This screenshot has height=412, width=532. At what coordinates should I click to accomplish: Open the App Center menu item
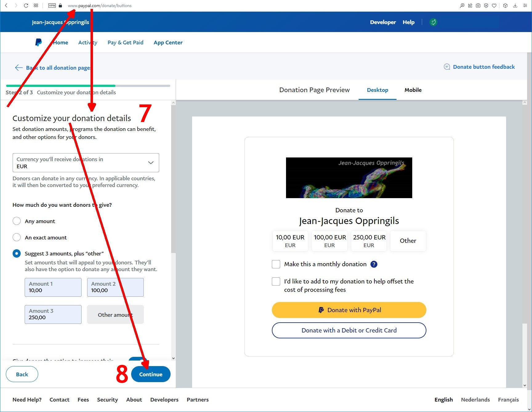pyautogui.click(x=168, y=43)
